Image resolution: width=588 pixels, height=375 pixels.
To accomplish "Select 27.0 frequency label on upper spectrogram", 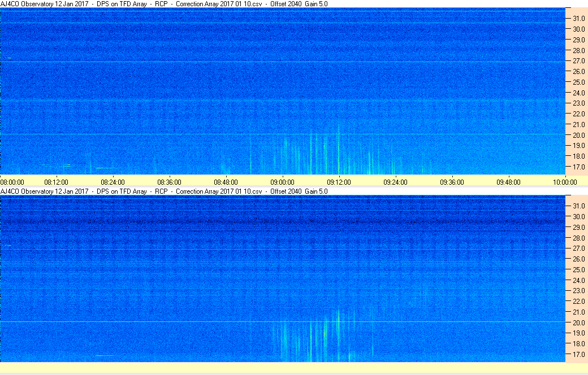I will (x=578, y=61).
